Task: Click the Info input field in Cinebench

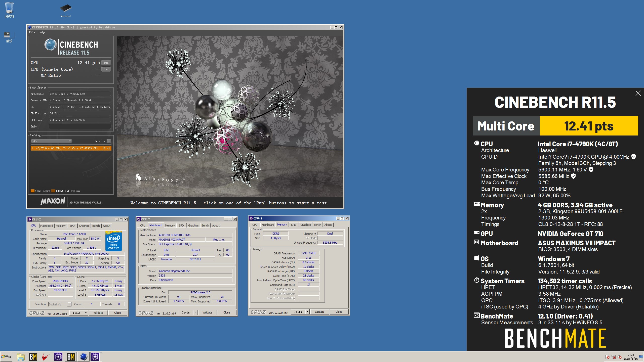Action: pyautogui.click(x=80, y=126)
